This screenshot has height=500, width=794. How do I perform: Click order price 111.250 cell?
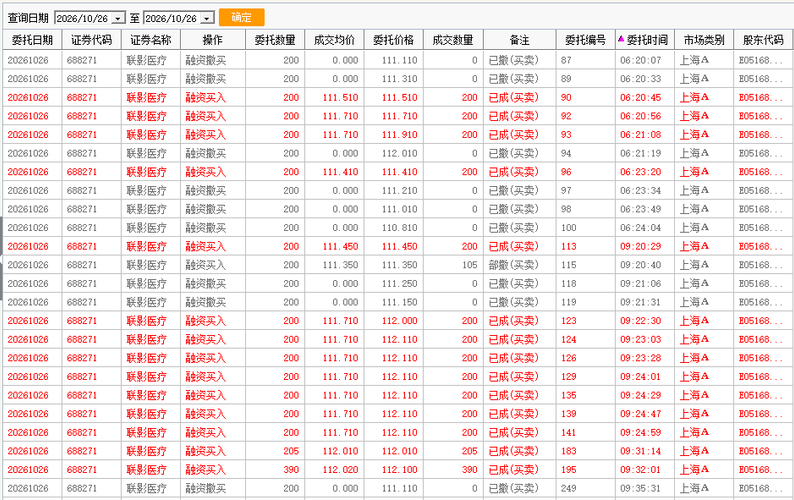pos(393,284)
